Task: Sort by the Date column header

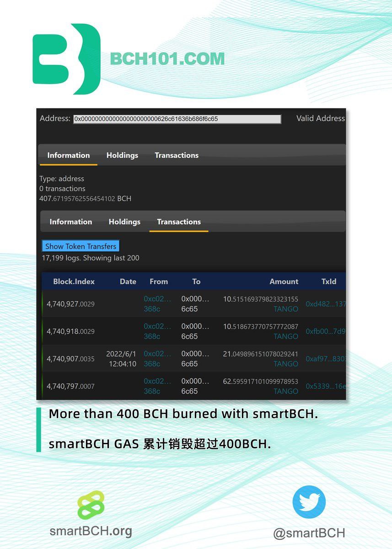Action: click(128, 281)
